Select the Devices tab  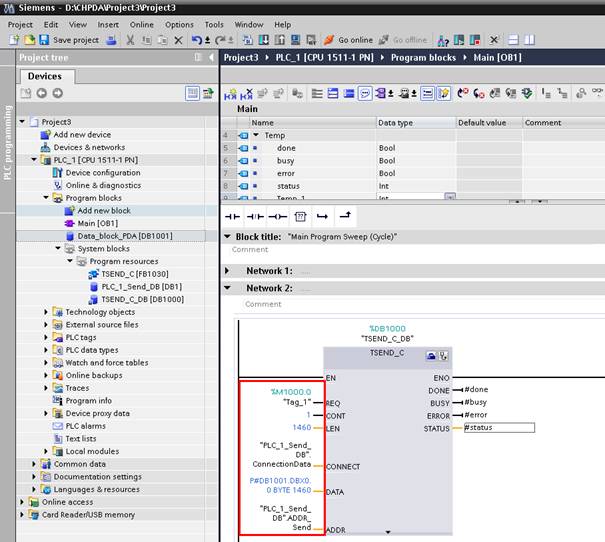tap(44, 76)
